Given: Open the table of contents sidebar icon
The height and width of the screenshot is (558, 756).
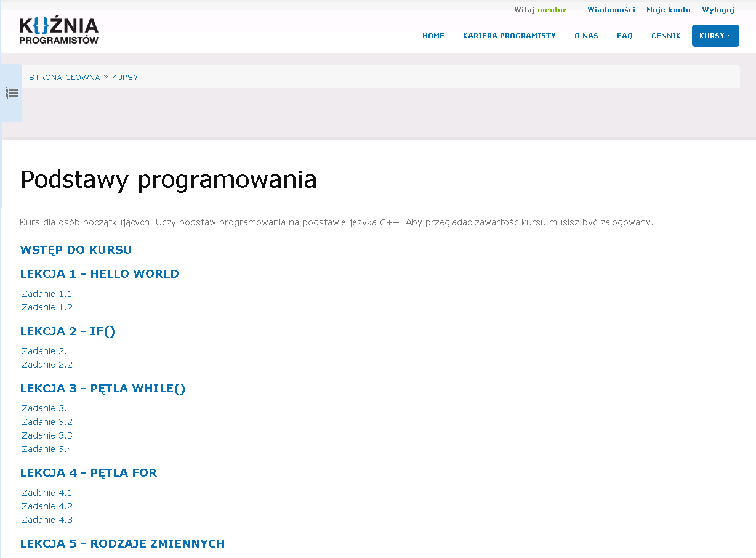Looking at the screenshot, I should click(x=12, y=93).
